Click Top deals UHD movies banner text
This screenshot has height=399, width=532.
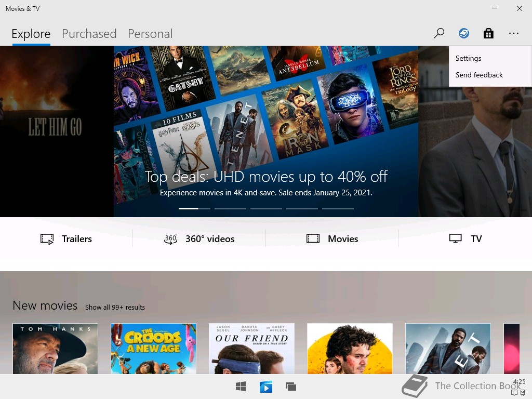point(266,177)
